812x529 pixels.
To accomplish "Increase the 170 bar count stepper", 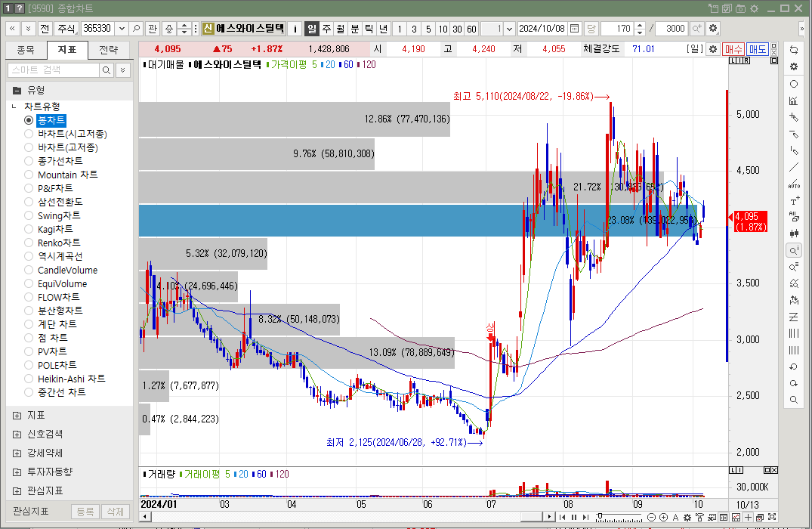I will (x=640, y=26).
